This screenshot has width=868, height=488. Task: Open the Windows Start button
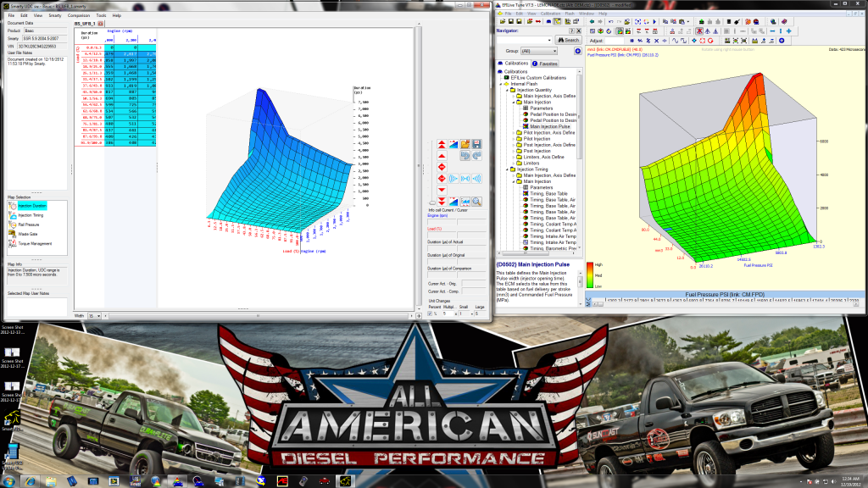8,481
